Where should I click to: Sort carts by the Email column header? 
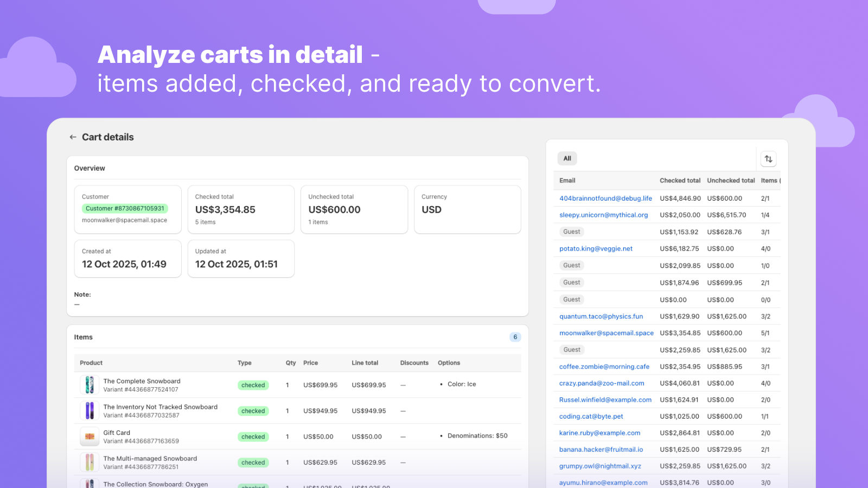[x=567, y=180]
